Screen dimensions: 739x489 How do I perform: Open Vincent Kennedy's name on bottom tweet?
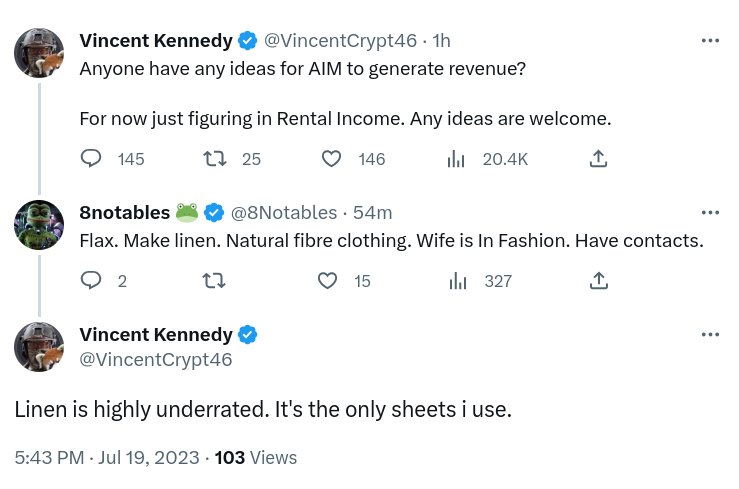tap(155, 334)
